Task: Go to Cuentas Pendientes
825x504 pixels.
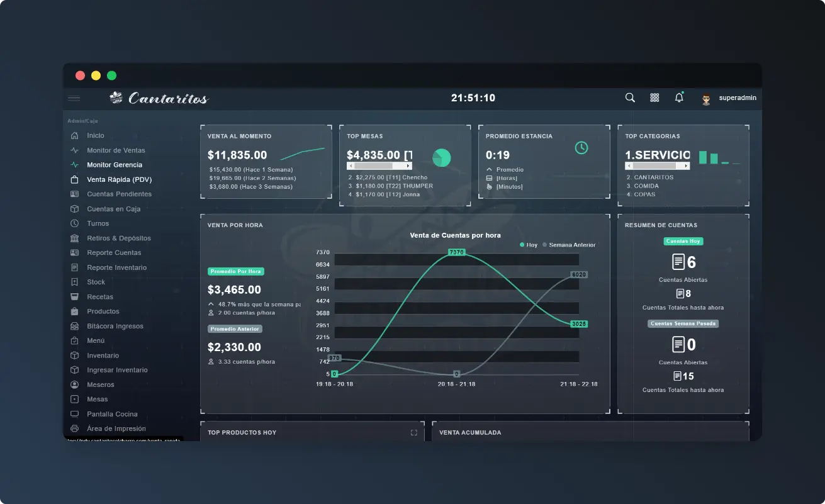Action: [119, 194]
